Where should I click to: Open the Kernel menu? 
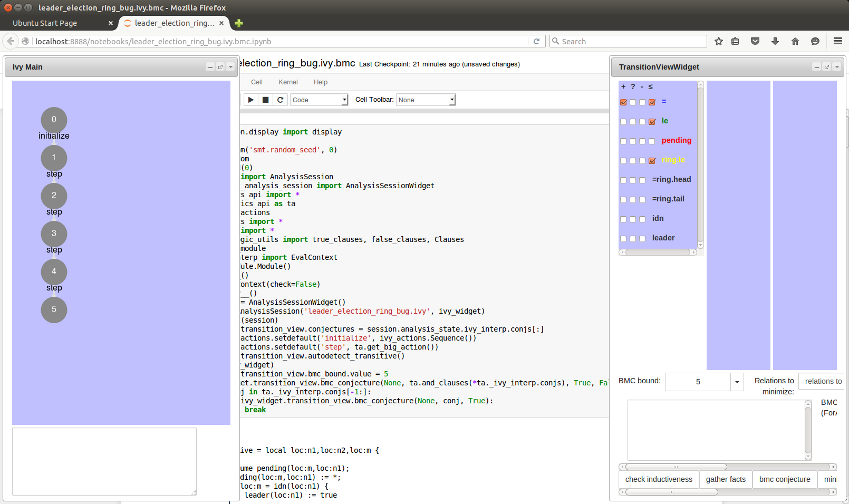pos(288,82)
